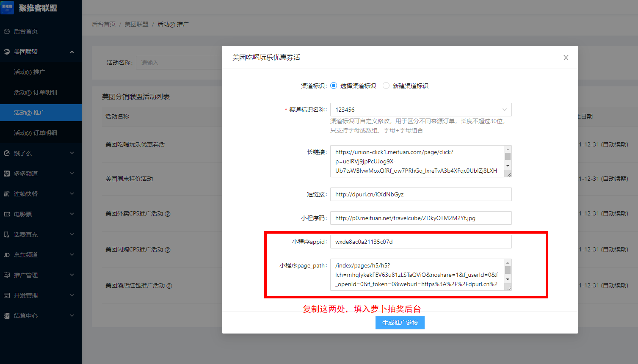Click the 连锁快餐 KFC icon
This screenshot has height=364, width=638.
7,194
